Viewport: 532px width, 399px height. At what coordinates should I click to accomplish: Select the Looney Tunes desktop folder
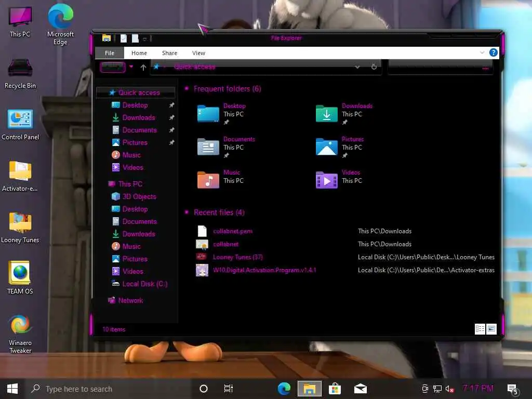point(20,228)
